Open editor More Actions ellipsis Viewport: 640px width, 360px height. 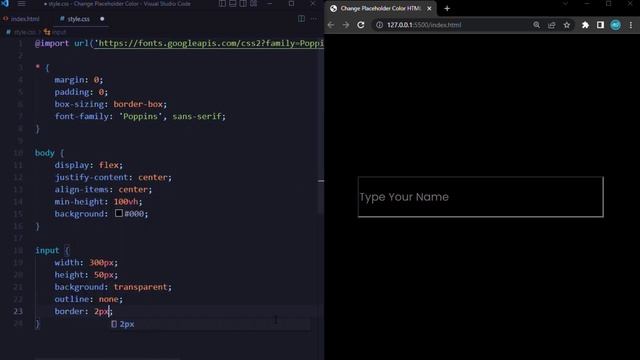(x=313, y=19)
